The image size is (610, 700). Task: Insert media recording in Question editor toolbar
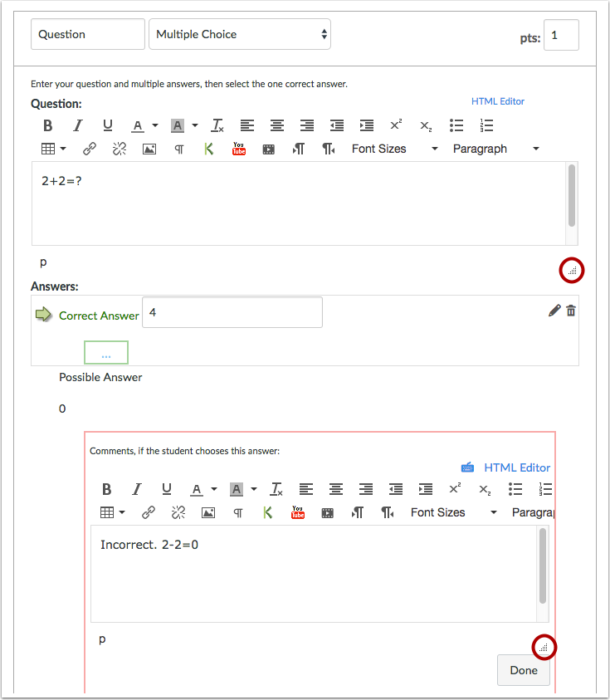click(x=269, y=149)
